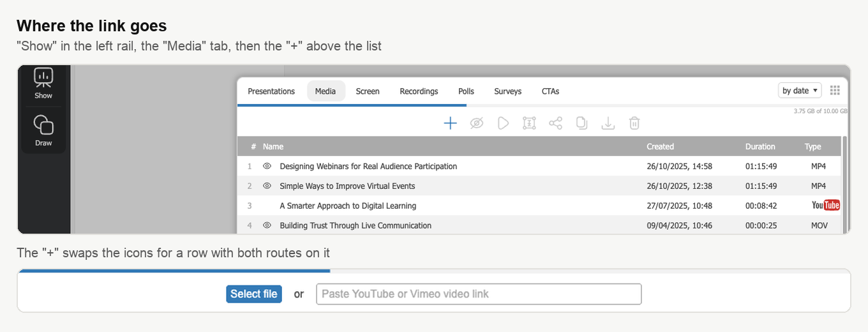
Task: Toggle eye for Designing Webinars row
Action: [x=267, y=166]
